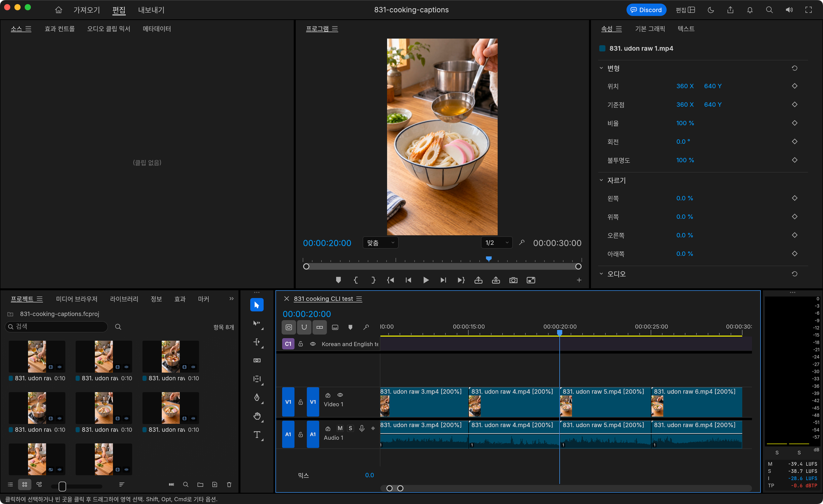This screenshot has height=504, width=823.
Task: Mute the Audio 1 track
Action: click(340, 428)
